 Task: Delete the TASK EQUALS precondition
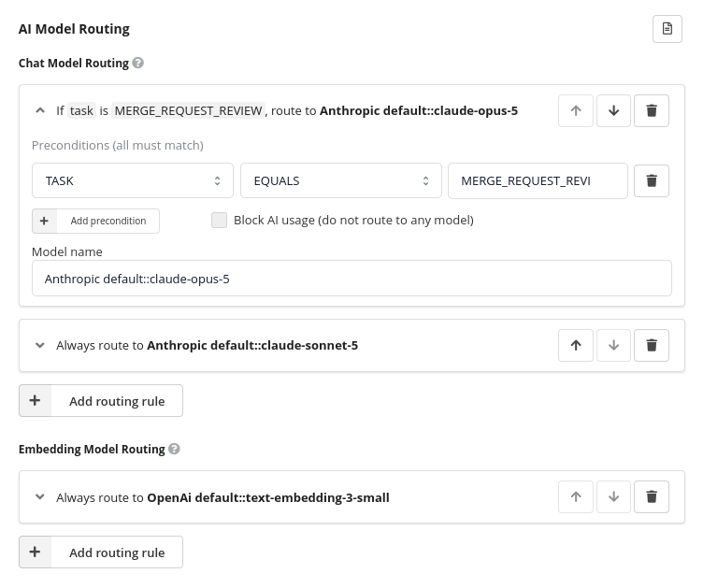[x=652, y=180]
